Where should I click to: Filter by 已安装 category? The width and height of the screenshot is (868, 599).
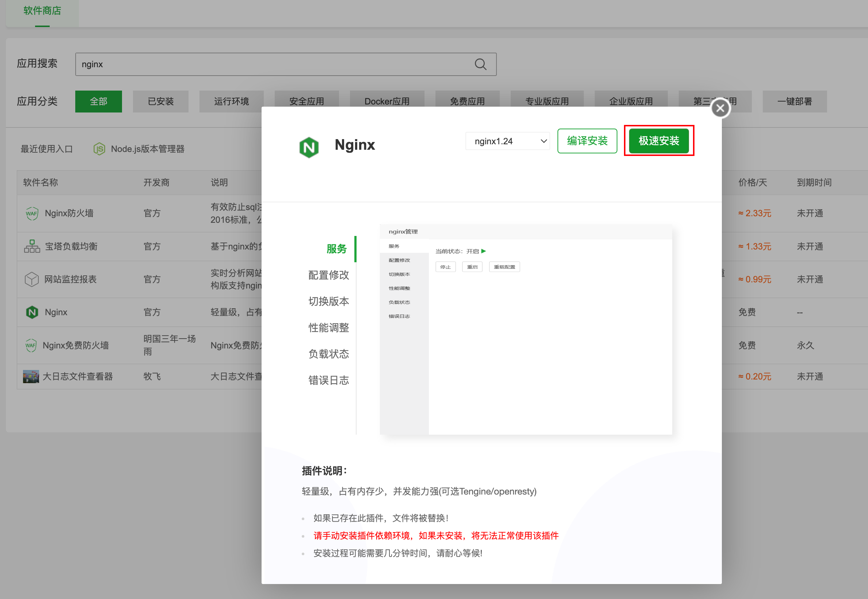160,101
